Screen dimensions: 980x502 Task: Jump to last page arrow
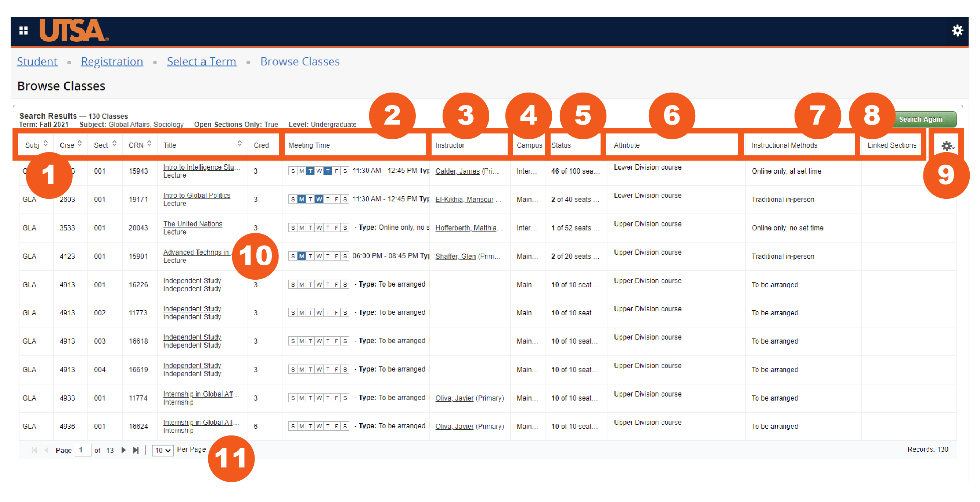point(136,450)
